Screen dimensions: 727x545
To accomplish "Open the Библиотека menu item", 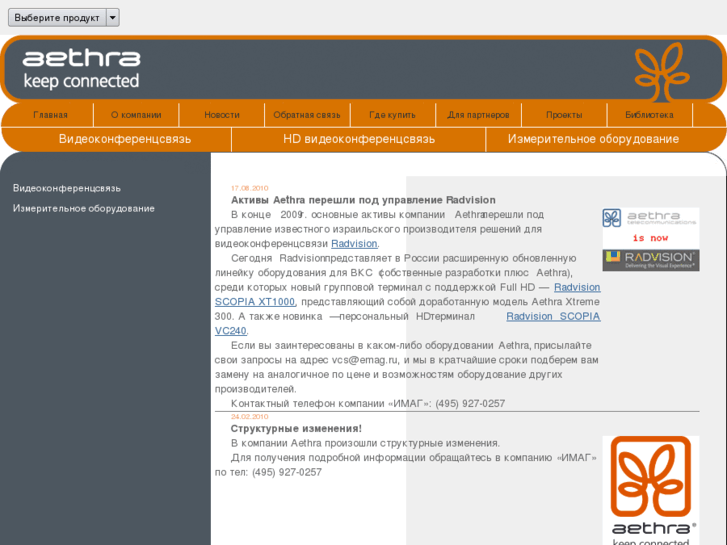I will pyautogui.click(x=649, y=115).
